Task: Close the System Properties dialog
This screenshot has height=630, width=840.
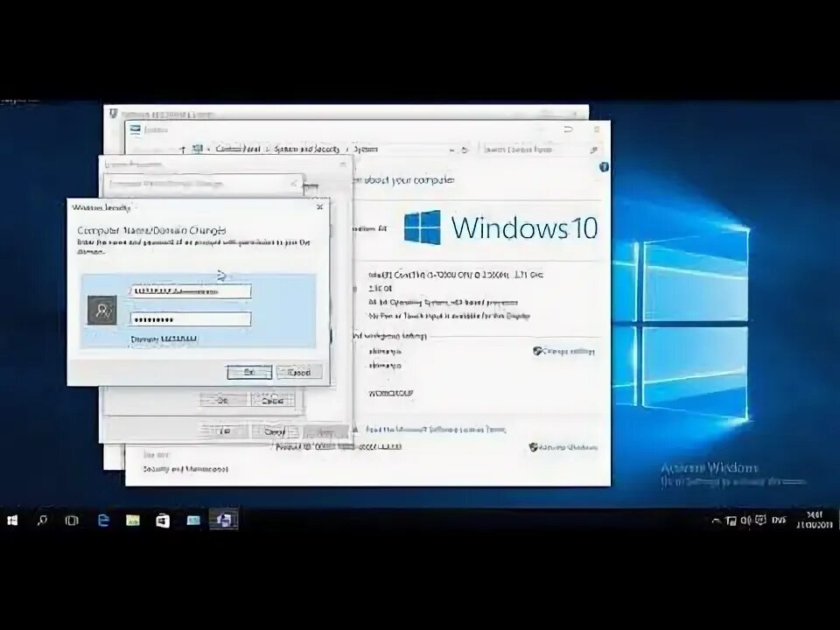Action: click(343, 164)
